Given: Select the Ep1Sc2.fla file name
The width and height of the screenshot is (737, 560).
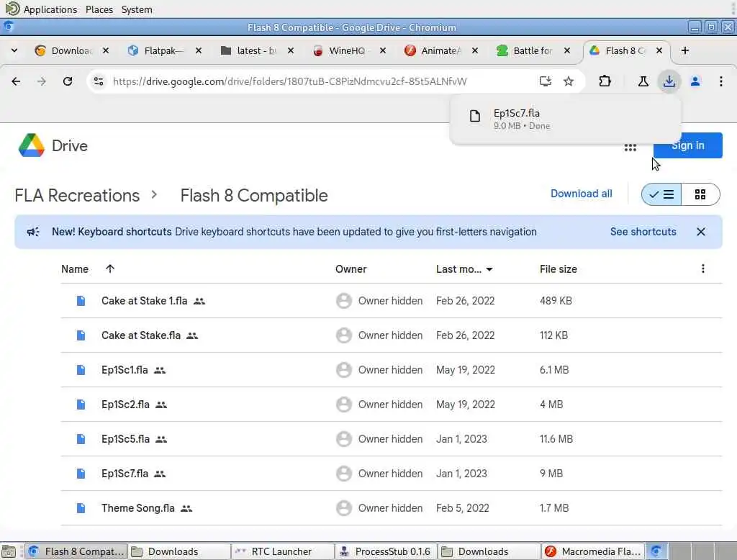Looking at the screenshot, I should 125,405.
